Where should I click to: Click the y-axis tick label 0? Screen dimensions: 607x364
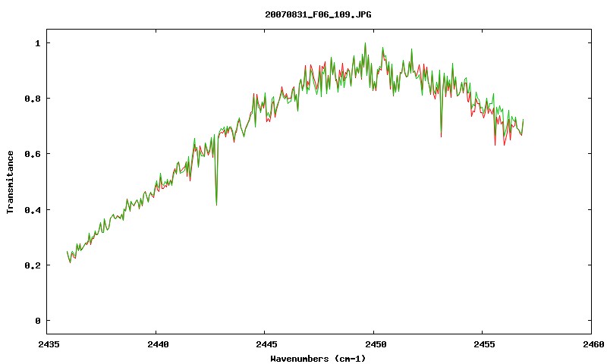tap(37, 321)
